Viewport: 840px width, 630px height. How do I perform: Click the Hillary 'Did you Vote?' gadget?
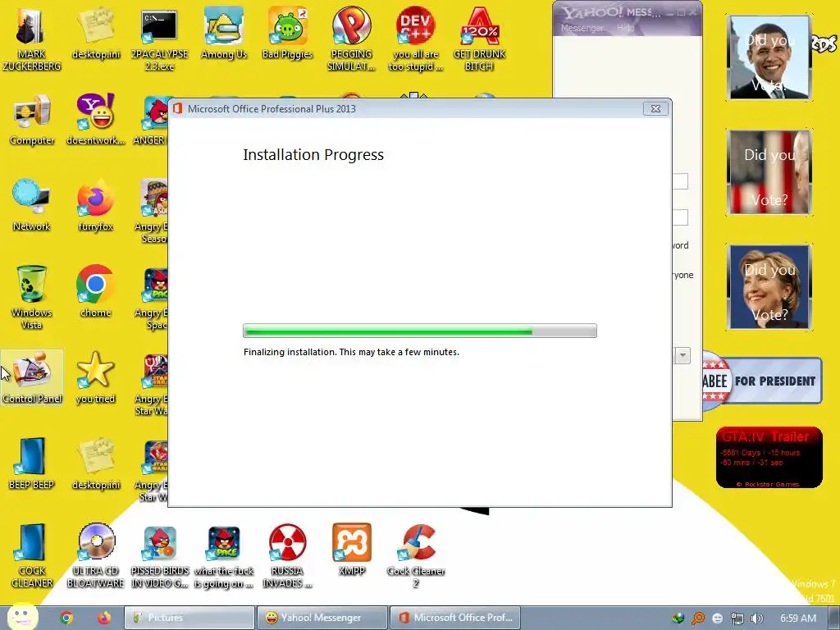(x=769, y=286)
